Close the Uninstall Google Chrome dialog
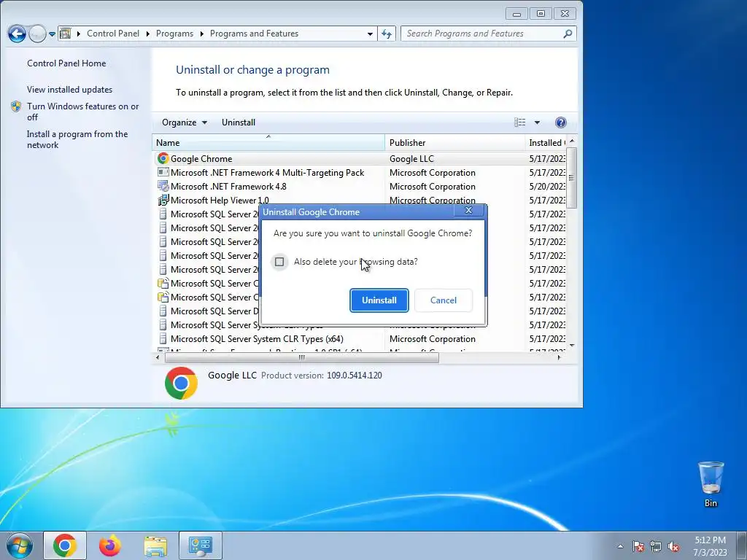This screenshot has width=747, height=560. pyautogui.click(x=469, y=211)
